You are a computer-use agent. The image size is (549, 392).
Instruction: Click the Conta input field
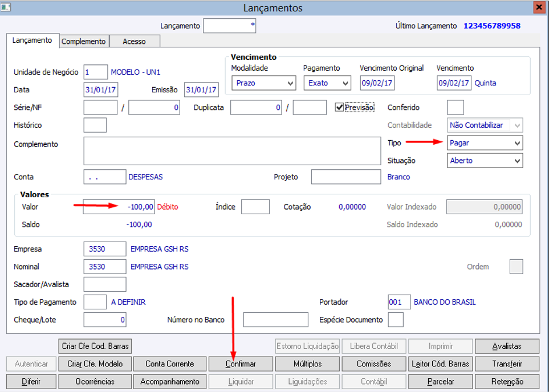click(x=105, y=177)
